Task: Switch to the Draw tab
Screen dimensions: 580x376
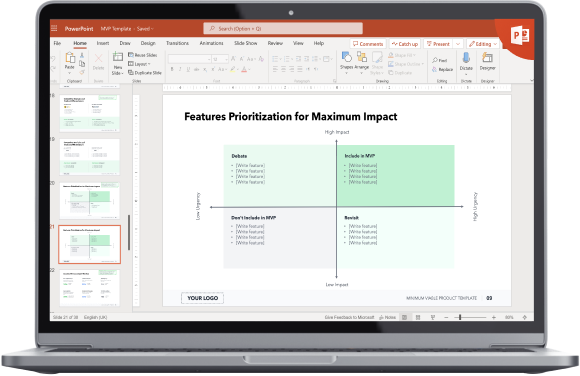Action: (125, 43)
